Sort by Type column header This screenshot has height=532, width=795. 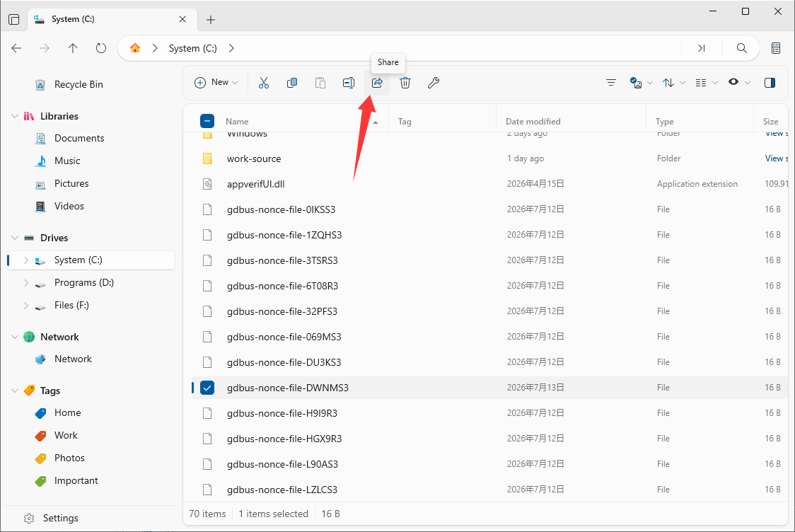664,122
